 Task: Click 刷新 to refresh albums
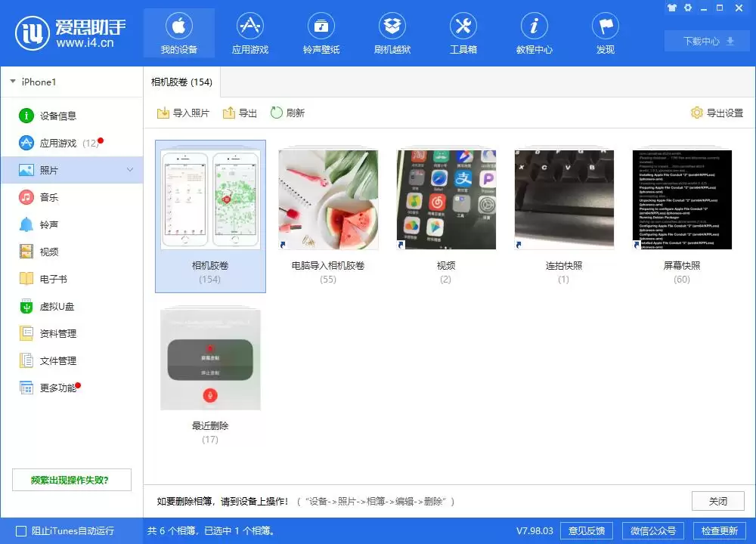[287, 113]
